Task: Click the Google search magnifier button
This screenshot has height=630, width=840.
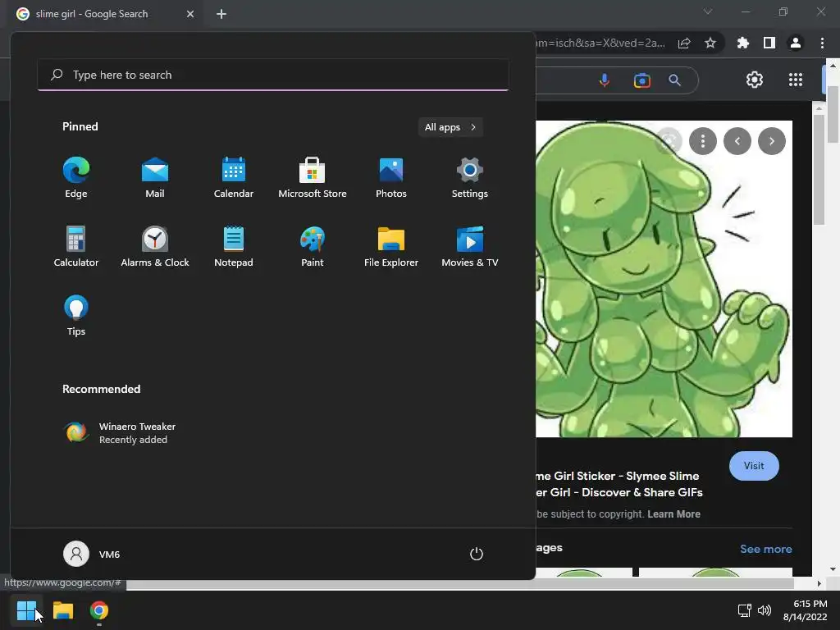Action: pyautogui.click(x=675, y=80)
